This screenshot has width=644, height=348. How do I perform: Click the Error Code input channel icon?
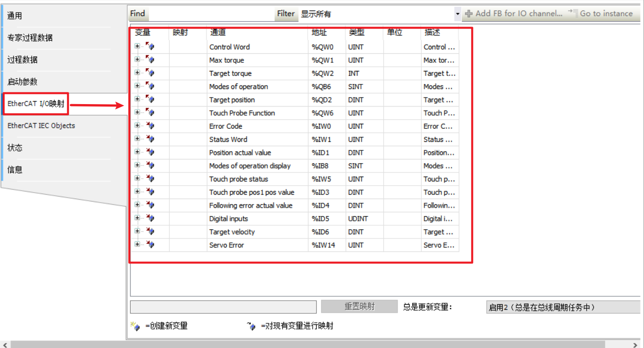pyautogui.click(x=150, y=126)
